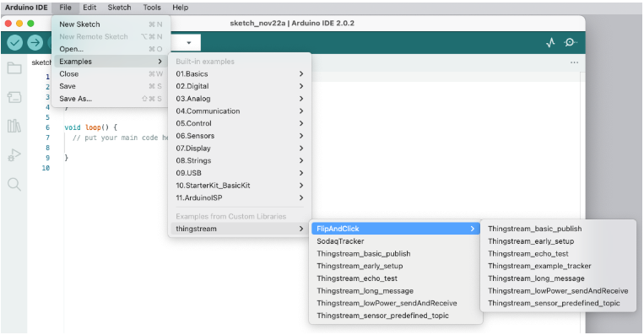Select the Examples submenu entry
This screenshot has width=644, height=335.
pyautogui.click(x=111, y=61)
